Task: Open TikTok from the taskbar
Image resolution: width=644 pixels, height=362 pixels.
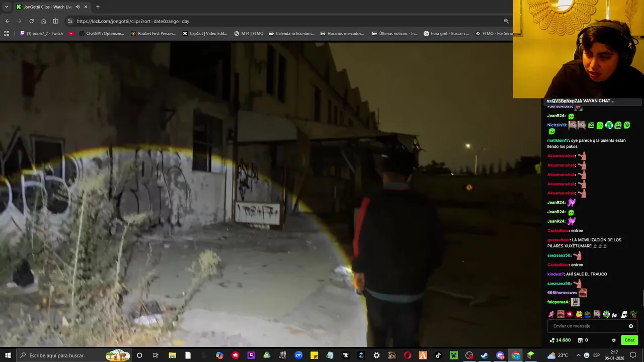Action: 438,355
